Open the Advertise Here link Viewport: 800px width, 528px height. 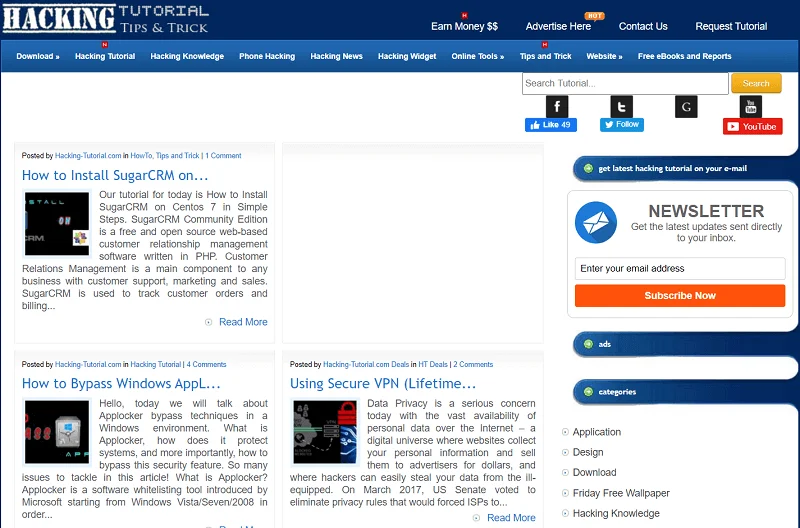(558, 26)
